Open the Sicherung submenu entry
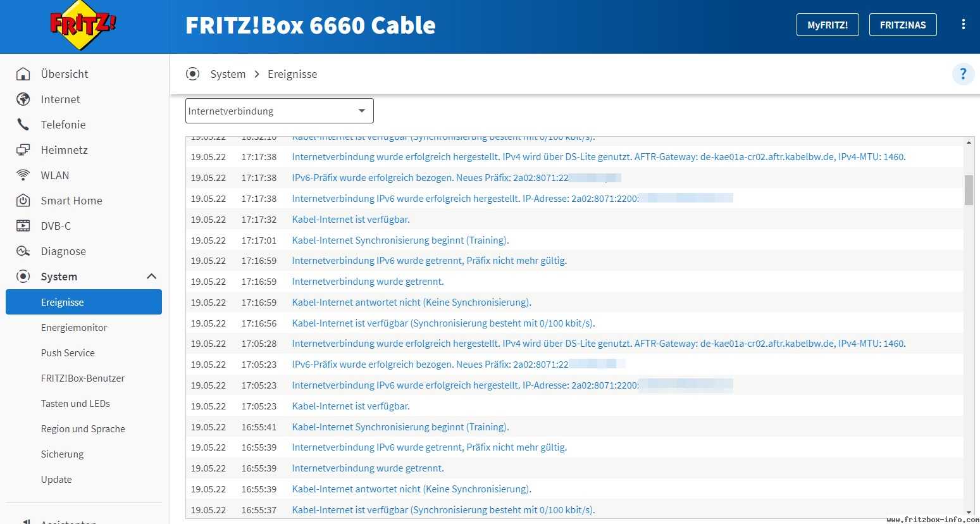The image size is (980, 524). (62, 454)
